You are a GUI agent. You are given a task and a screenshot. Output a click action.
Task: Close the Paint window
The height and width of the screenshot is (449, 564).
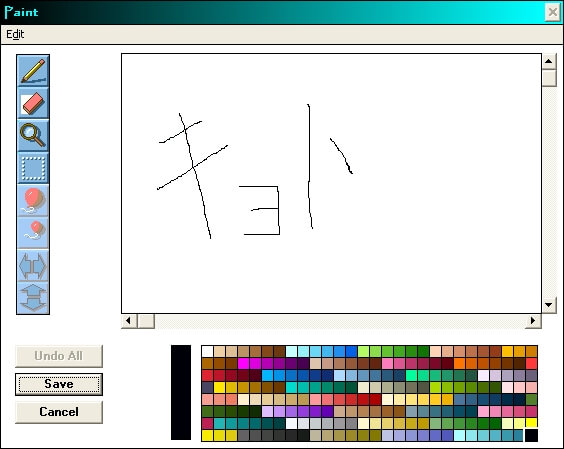coord(553,12)
